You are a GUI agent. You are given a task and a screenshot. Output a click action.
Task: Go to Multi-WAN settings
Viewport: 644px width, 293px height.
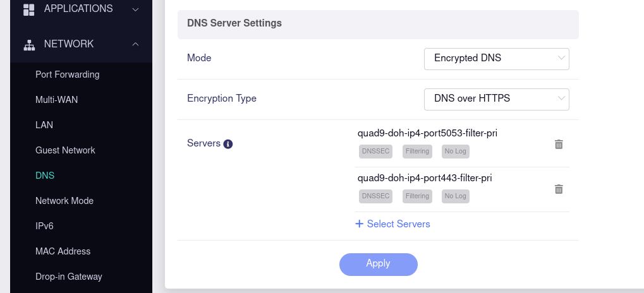pos(57,100)
